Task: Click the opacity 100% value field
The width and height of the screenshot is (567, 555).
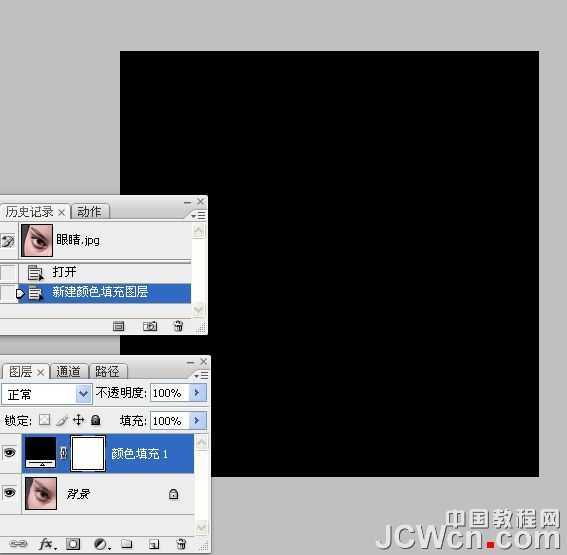Action: (169, 393)
